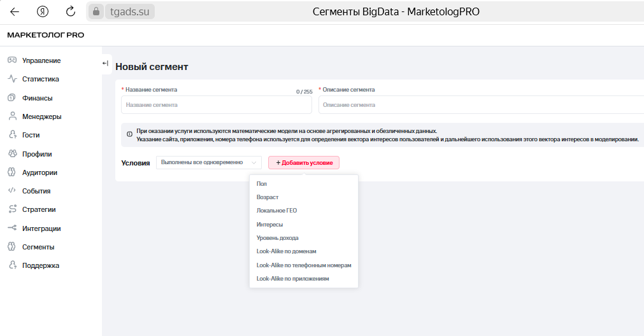The width and height of the screenshot is (644, 336).
Task: Collapse the sidebar with the arrow icon
Action: 105,63
